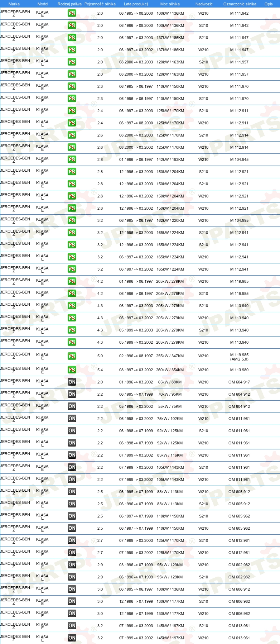The image size is (280, 644).
Task: Click production years 03.1996 -> 07.1999
Action: pyautogui.click(x=136, y=565)
